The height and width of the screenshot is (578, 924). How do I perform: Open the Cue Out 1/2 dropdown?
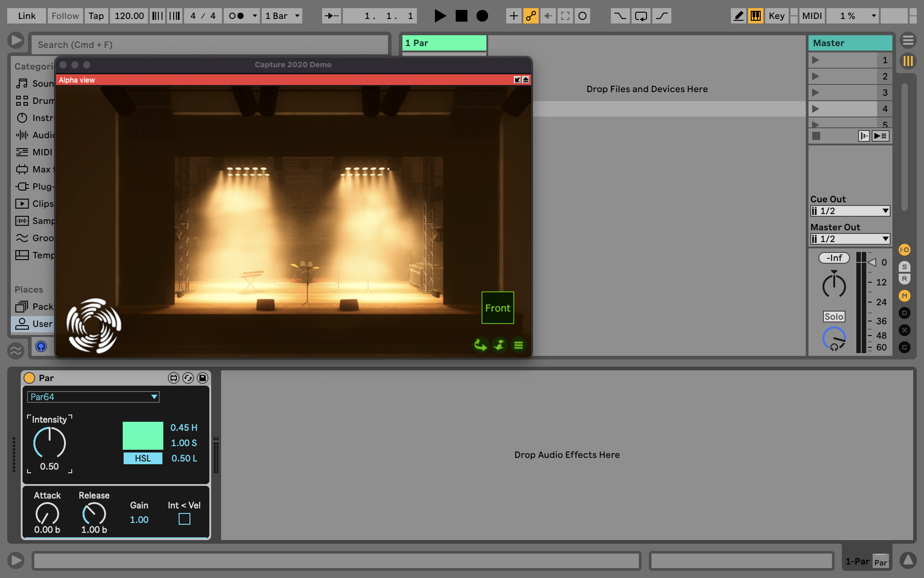850,211
